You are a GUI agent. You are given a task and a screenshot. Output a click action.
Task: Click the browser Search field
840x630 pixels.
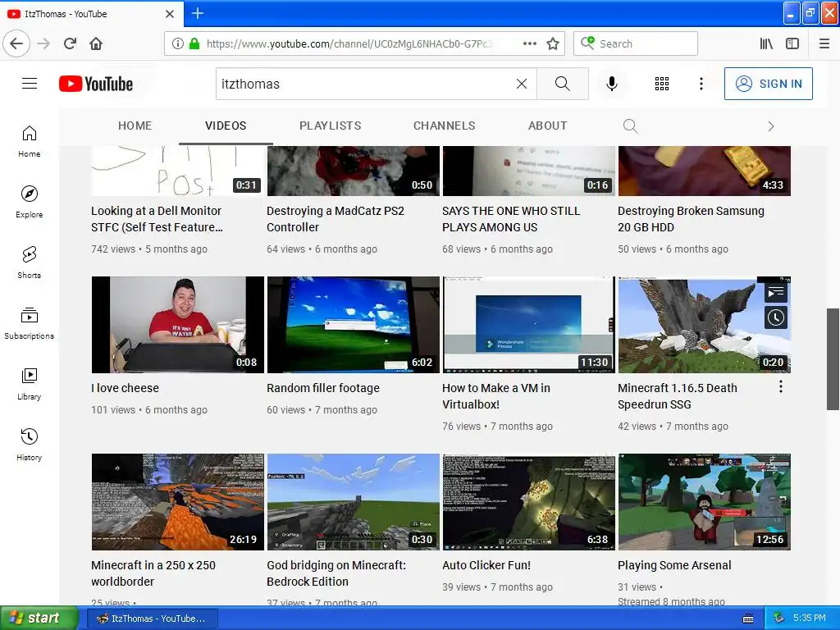pos(636,43)
